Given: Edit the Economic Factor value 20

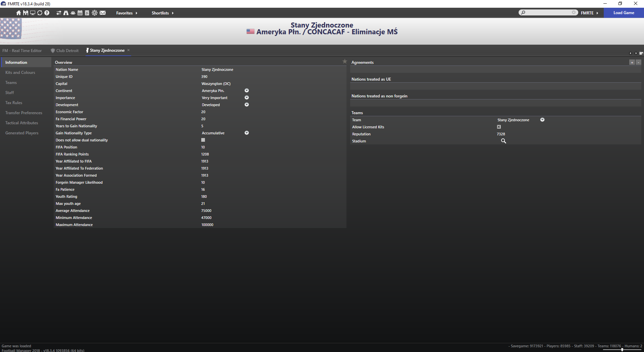Looking at the screenshot, I should point(203,112).
